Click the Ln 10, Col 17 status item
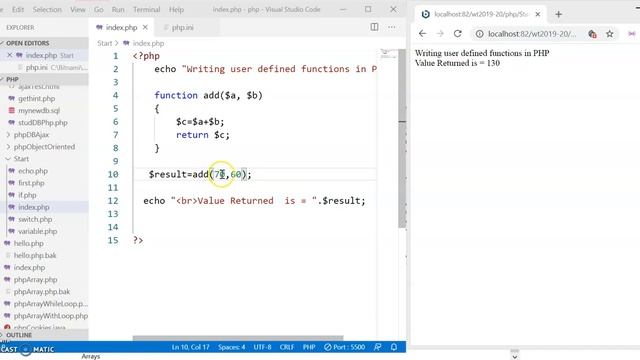 click(x=190, y=347)
